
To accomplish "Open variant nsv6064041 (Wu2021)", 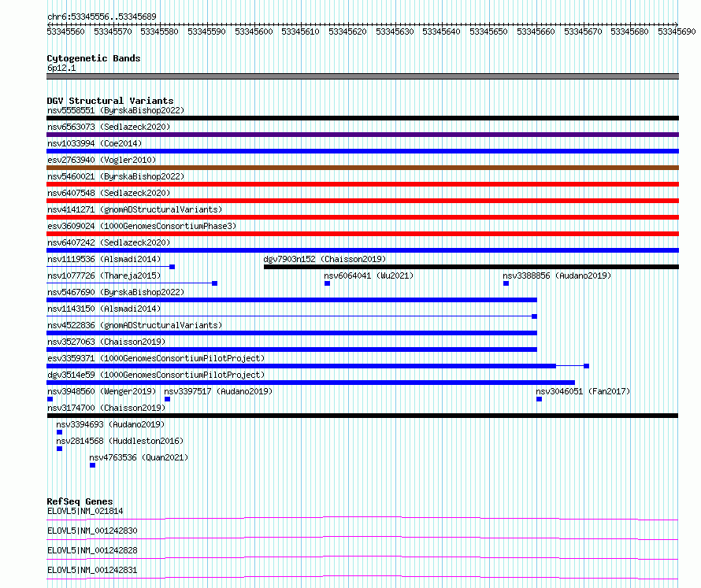I will 369,276.
